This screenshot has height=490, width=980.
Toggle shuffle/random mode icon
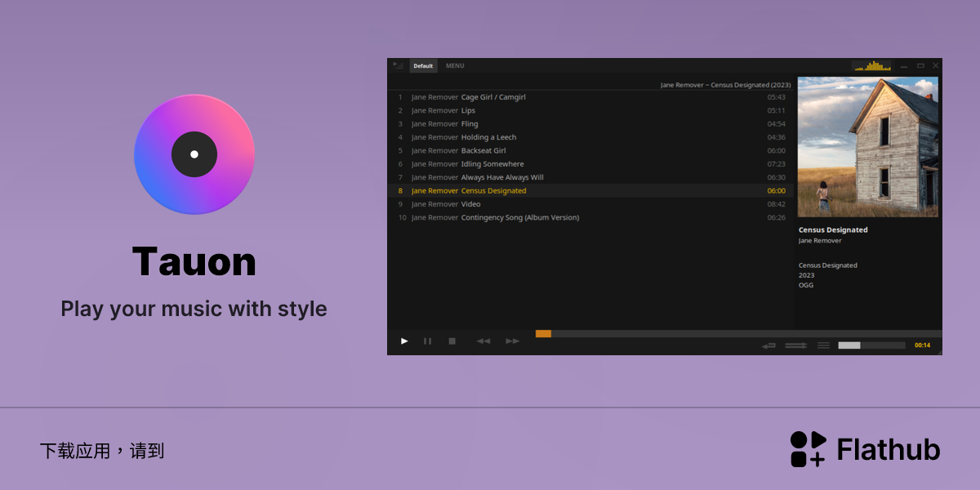point(796,345)
